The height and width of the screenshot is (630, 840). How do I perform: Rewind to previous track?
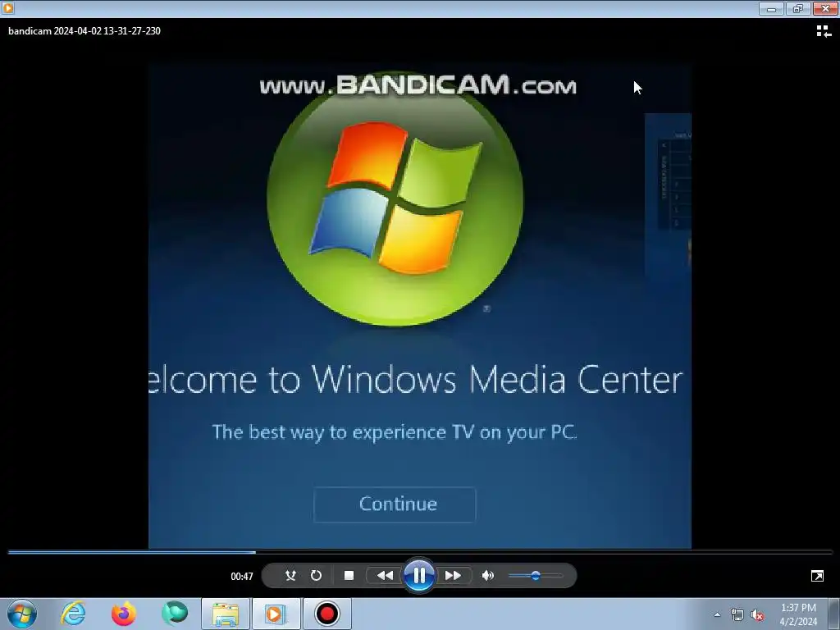tap(385, 576)
